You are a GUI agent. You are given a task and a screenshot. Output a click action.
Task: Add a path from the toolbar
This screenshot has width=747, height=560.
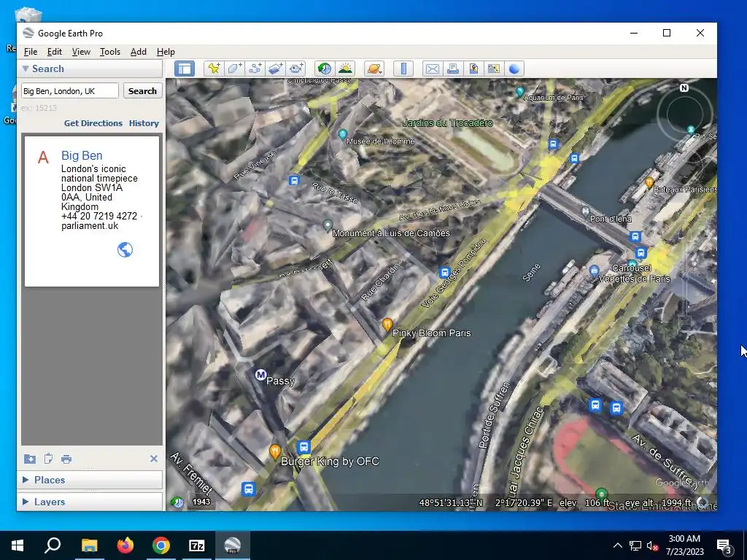point(255,69)
